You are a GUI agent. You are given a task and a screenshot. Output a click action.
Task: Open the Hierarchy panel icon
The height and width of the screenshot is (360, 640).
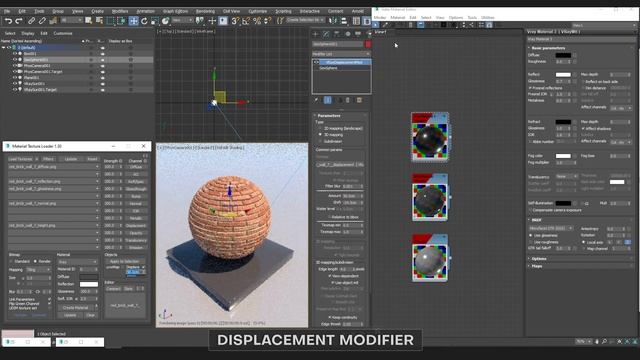click(337, 34)
